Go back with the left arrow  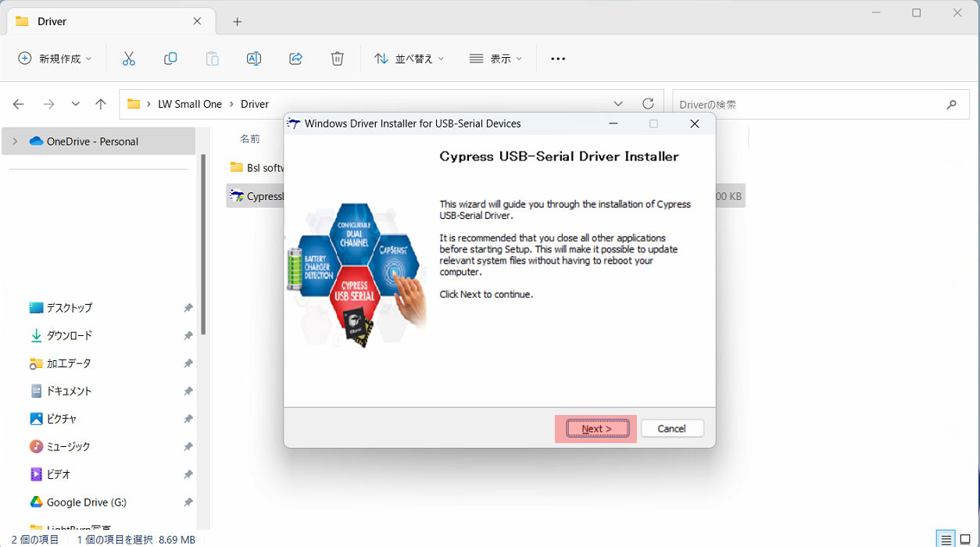point(19,104)
